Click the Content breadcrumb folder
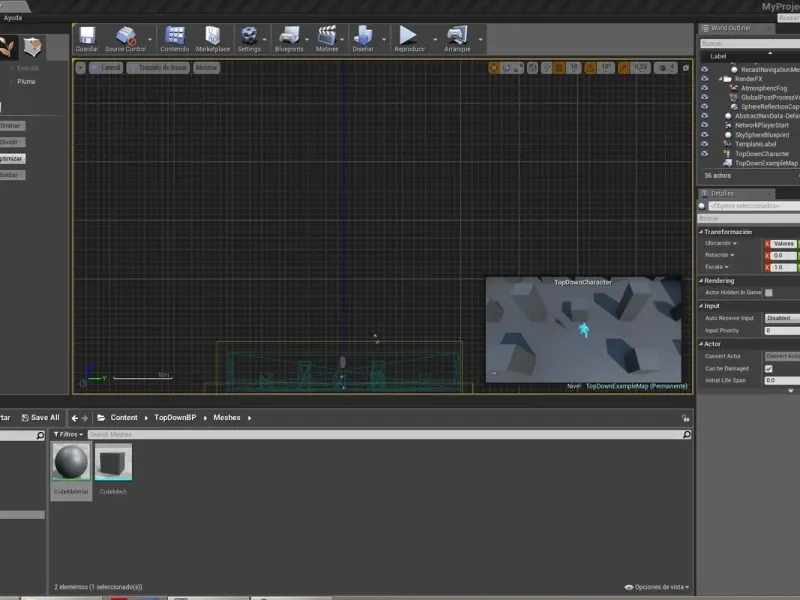This screenshot has width=800, height=600. click(124, 417)
